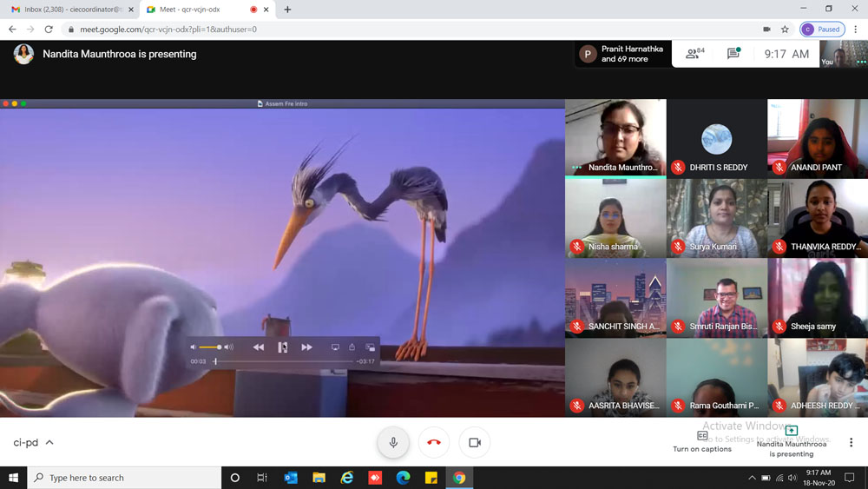Screen dimensions: 868x489
Task: Click Pranit Harnathka and 69 more notification
Action: [x=622, y=54]
